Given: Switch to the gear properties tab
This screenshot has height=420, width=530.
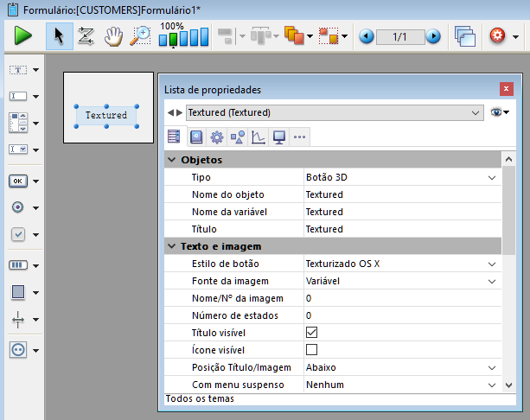Looking at the screenshot, I should (216, 137).
